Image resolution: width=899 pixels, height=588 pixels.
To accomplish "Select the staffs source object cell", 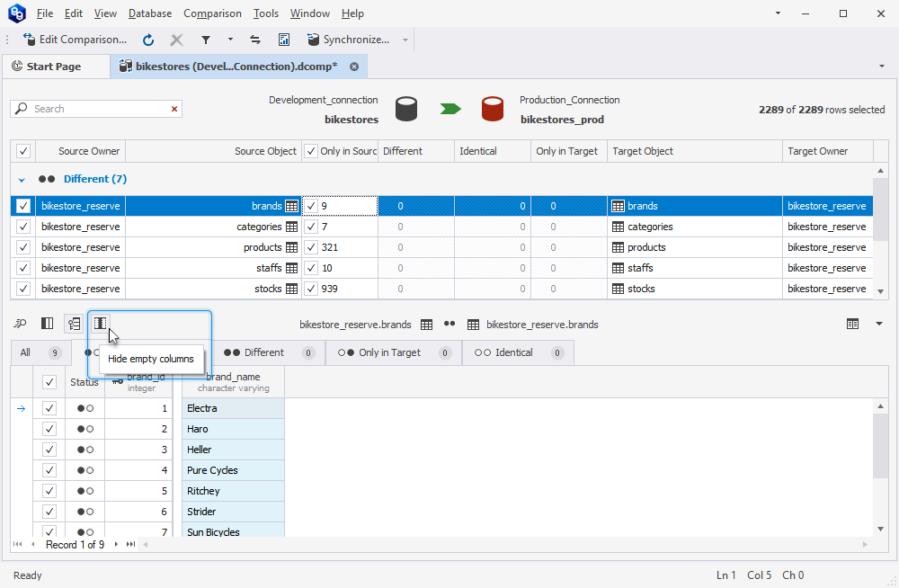I will tap(213, 268).
